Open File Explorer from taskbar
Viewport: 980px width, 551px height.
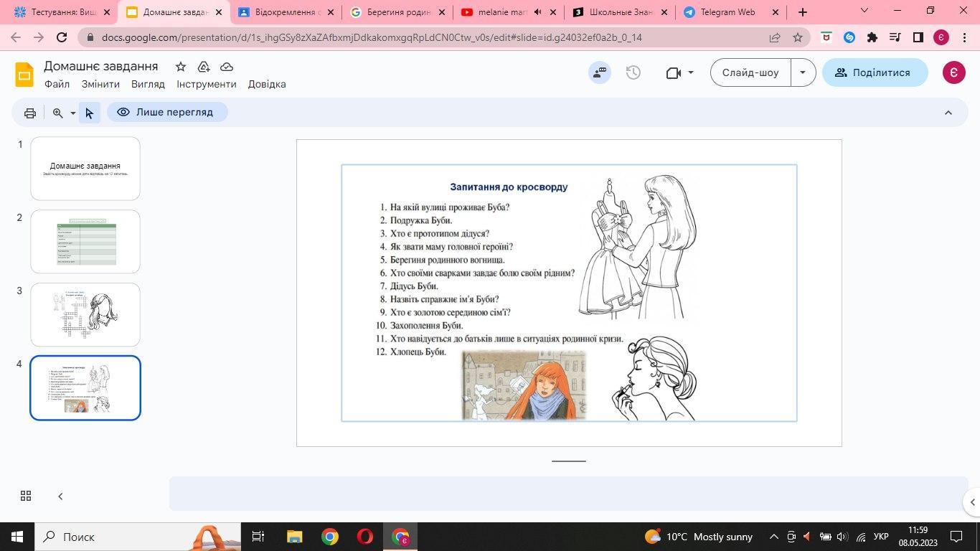(294, 537)
